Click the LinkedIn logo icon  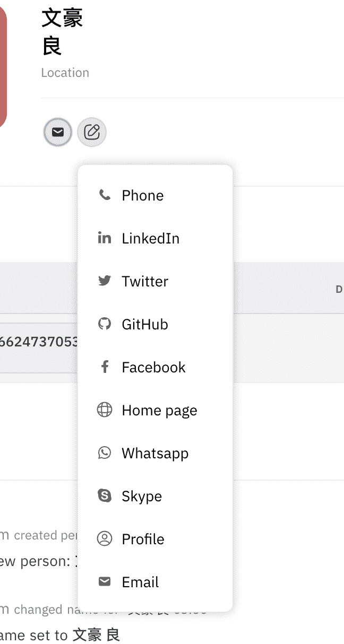105,238
